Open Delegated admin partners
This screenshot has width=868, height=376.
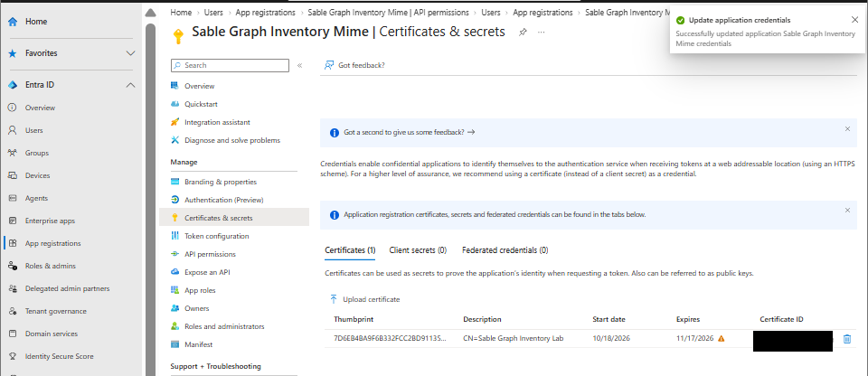click(x=67, y=288)
